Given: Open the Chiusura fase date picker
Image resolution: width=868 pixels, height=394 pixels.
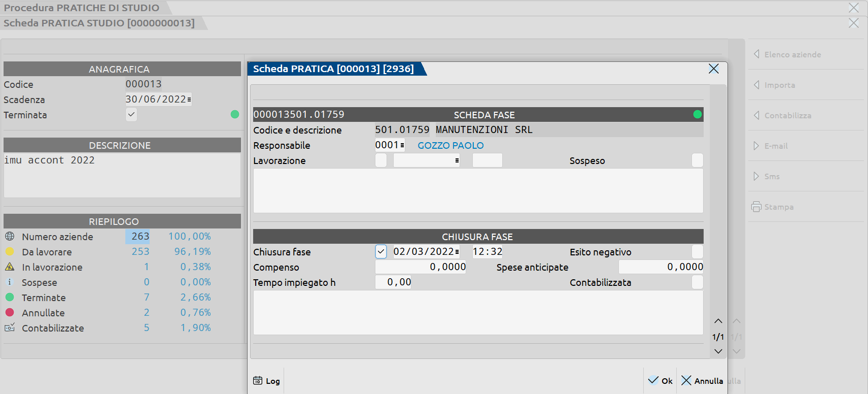Looking at the screenshot, I should (457, 252).
